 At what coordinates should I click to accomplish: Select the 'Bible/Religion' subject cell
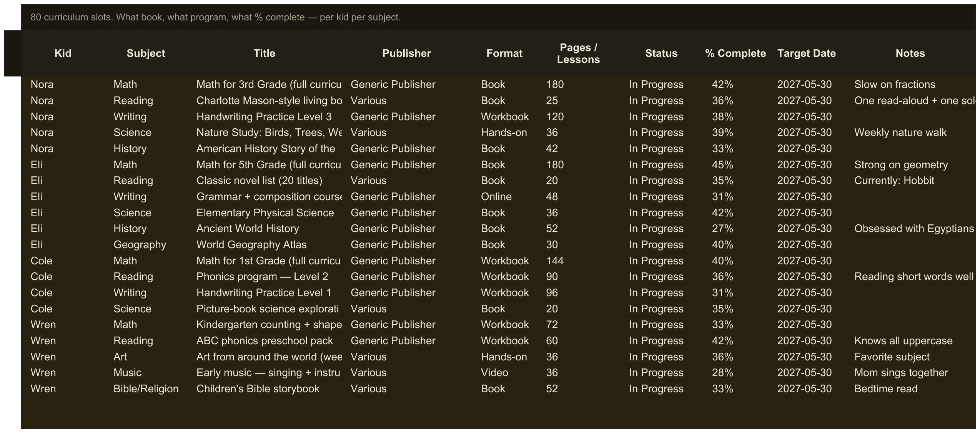pos(146,389)
